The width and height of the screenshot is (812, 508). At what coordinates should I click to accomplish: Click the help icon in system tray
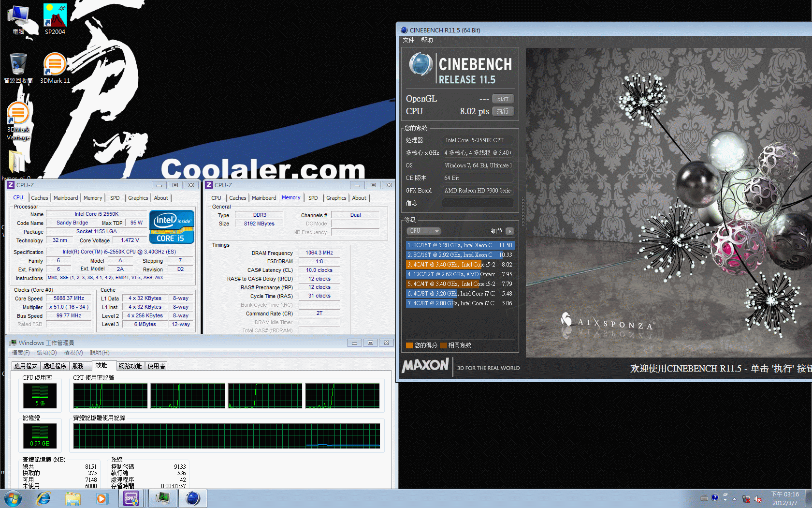click(714, 498)
